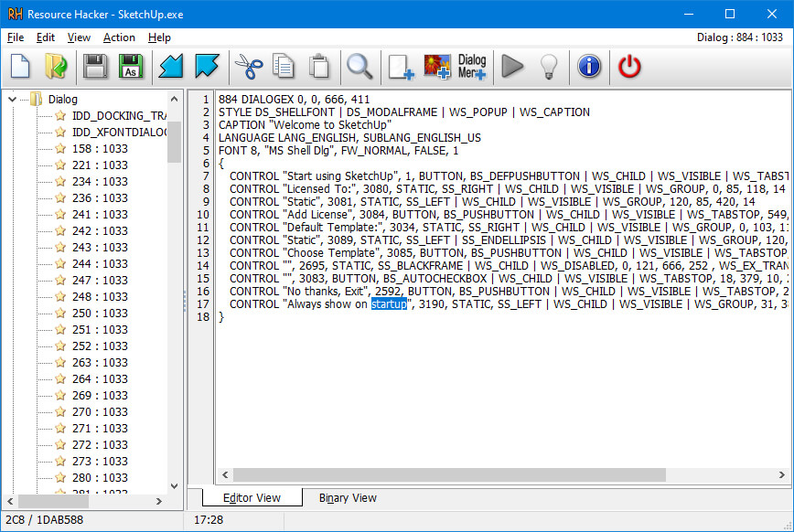The image size is (794, 532).
Task: Click the Dialog Menu add icon
Action: coord(472,67)
